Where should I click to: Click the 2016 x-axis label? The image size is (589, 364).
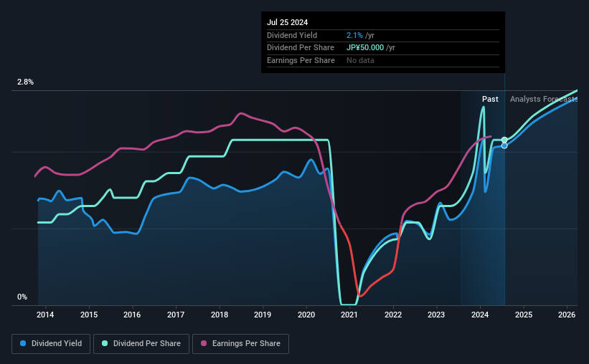click(132, 315)
